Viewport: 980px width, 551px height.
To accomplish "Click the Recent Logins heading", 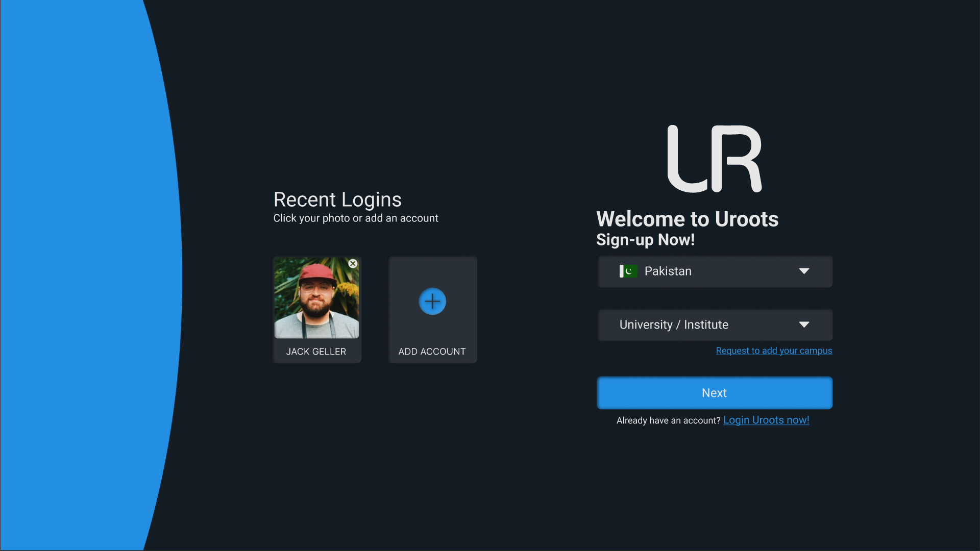I will click(x=337, y=199).
